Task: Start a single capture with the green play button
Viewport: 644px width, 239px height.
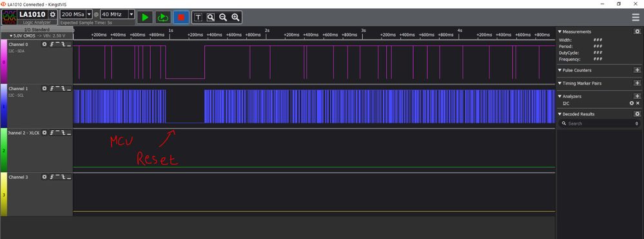Action: (144, 17)
